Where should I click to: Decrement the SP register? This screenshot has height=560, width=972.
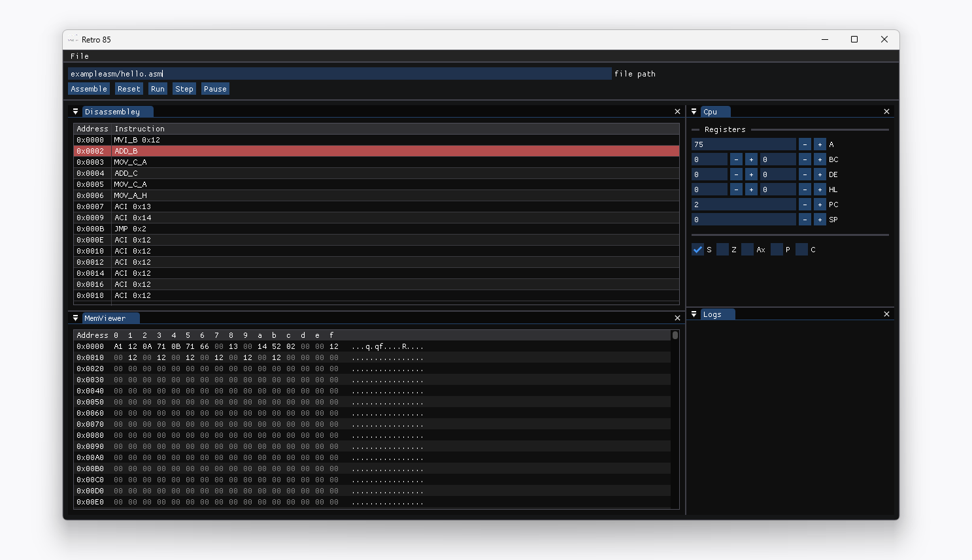pos(805,220)
